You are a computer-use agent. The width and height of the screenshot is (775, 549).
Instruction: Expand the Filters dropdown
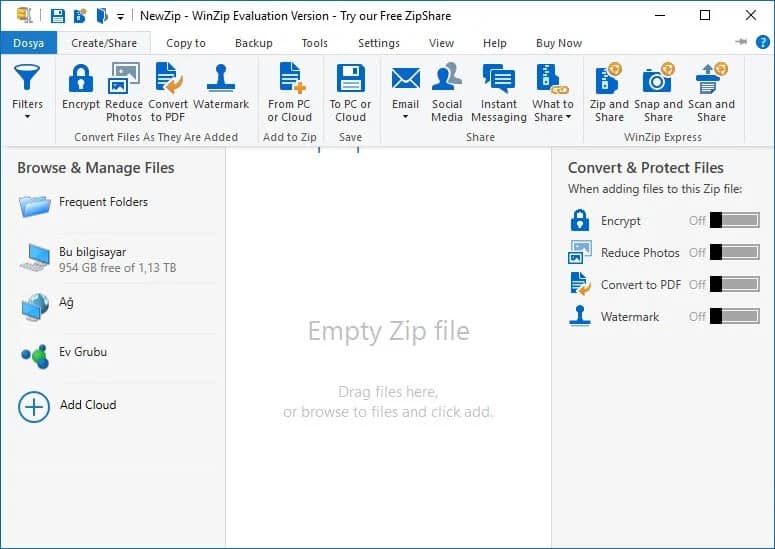(27, 117)
